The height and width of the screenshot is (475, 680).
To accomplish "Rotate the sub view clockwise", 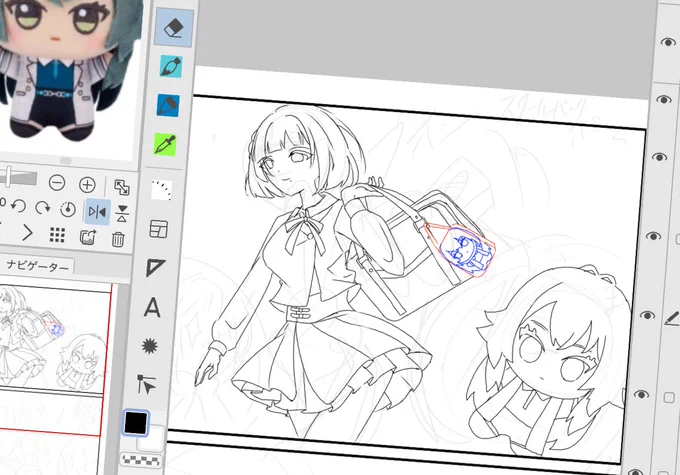I will point(42,208).
